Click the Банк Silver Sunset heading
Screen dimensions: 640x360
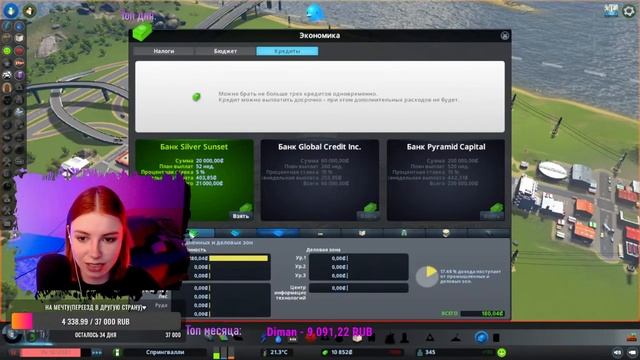point(194,147)
